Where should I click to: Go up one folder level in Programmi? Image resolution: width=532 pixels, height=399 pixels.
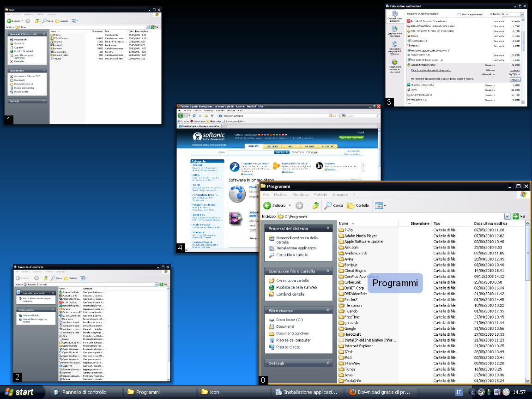[315, 205]
